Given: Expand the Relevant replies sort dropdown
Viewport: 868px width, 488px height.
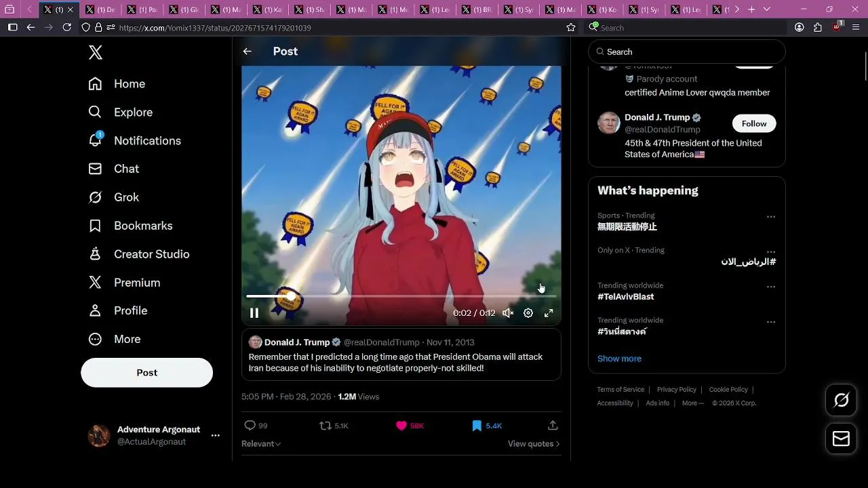Looking at the screenshot, I should tap(261, 444).
